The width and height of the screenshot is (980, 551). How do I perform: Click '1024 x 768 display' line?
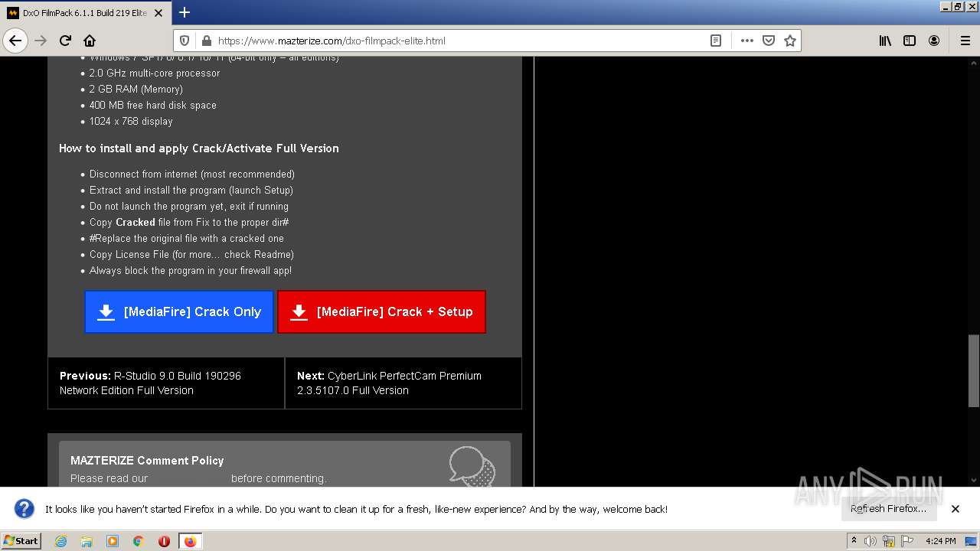(x=131, y=121)
